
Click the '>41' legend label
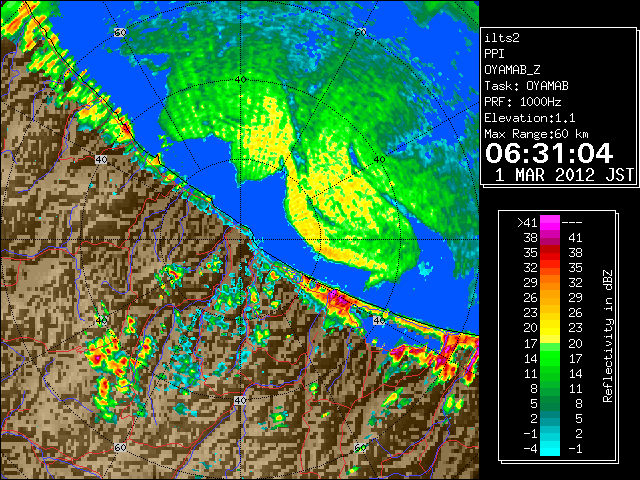527,223
